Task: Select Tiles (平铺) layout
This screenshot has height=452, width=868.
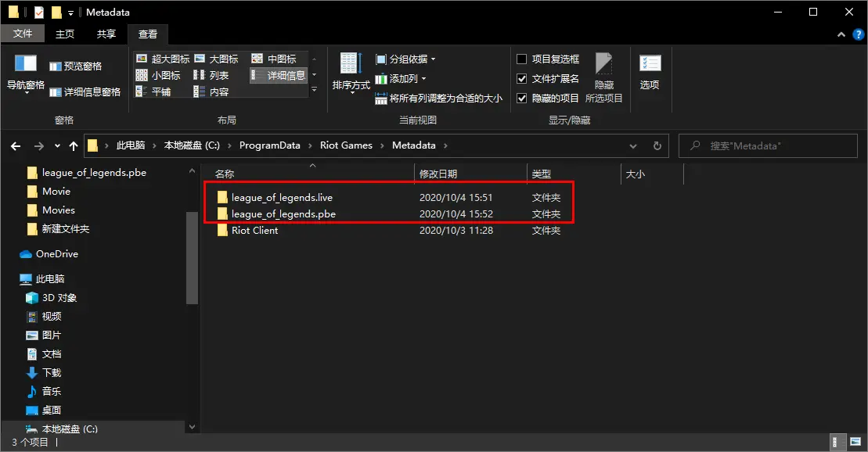Action: pos(153,91)
